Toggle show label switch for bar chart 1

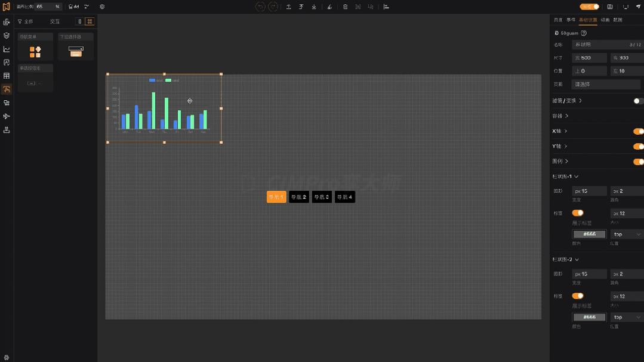click(578, 212)
